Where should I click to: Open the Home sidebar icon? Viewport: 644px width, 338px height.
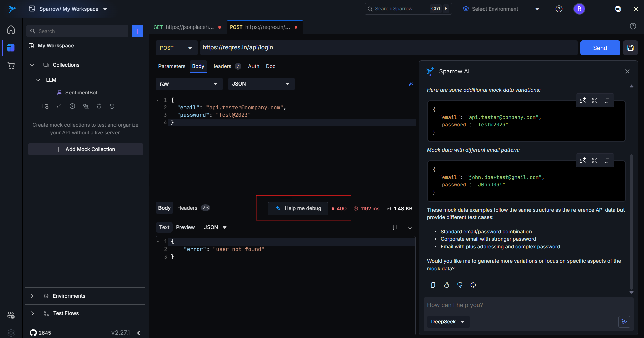pyautogui.click(x=11, y=30)
